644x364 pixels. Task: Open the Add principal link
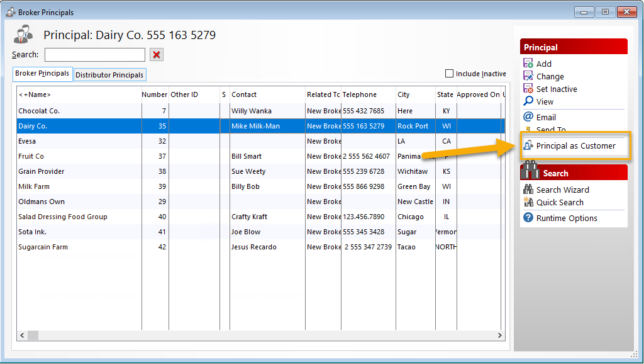544,64
